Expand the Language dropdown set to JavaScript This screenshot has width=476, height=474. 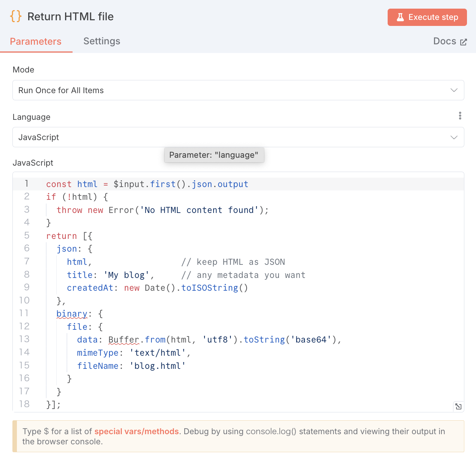coord(238,137)
